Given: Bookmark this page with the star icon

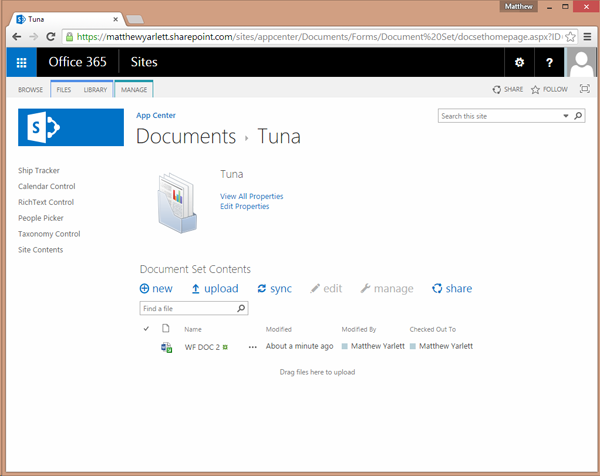Looking at the screenshot, I should pos(570,37).
